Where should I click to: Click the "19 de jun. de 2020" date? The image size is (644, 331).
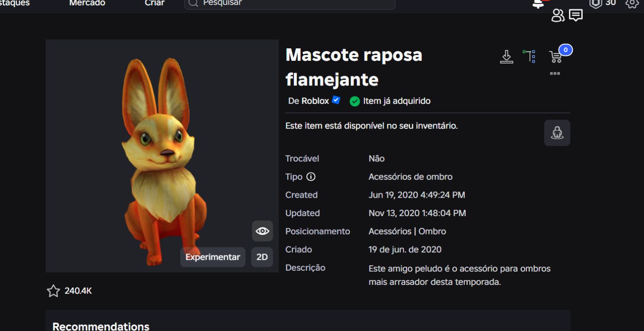pyautogui.click(x=405, y=250)
